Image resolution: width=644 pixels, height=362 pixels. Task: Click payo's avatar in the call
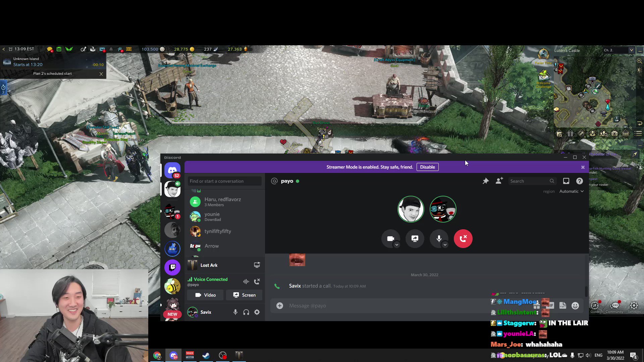[411, 209]
